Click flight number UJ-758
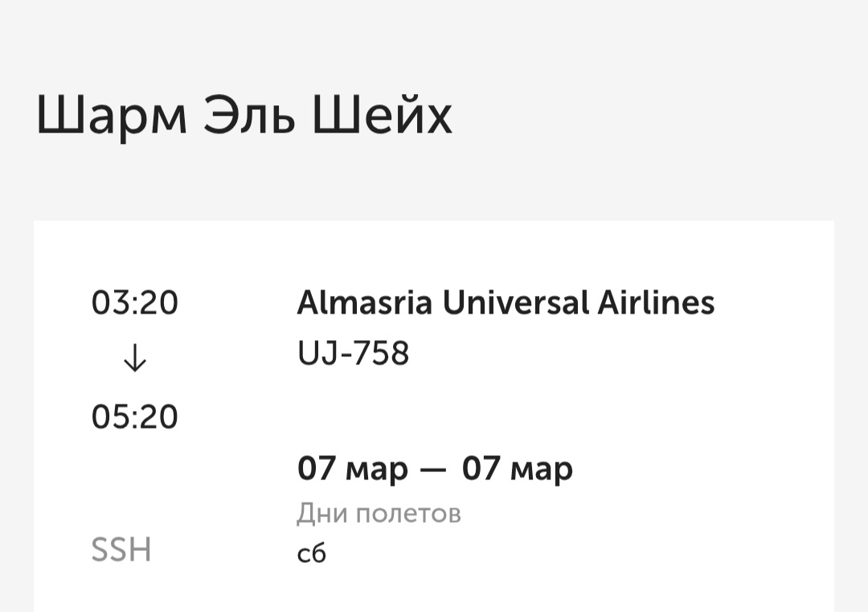 353,353
